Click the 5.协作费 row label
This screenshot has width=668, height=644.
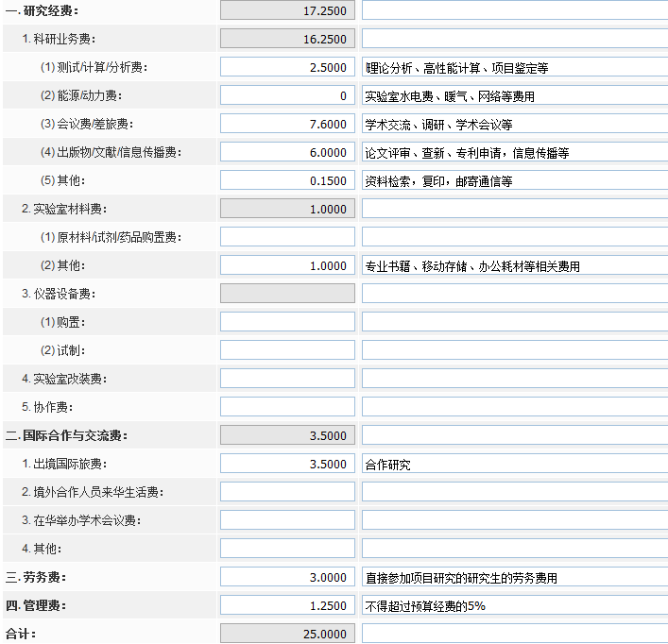pos(47,407)
